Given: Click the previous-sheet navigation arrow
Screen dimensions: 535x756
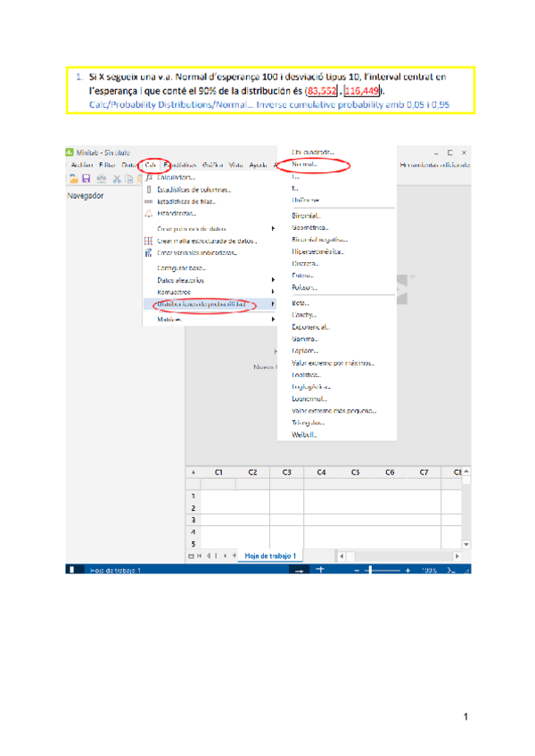Looking at the screenshot, I should [209, 556].
